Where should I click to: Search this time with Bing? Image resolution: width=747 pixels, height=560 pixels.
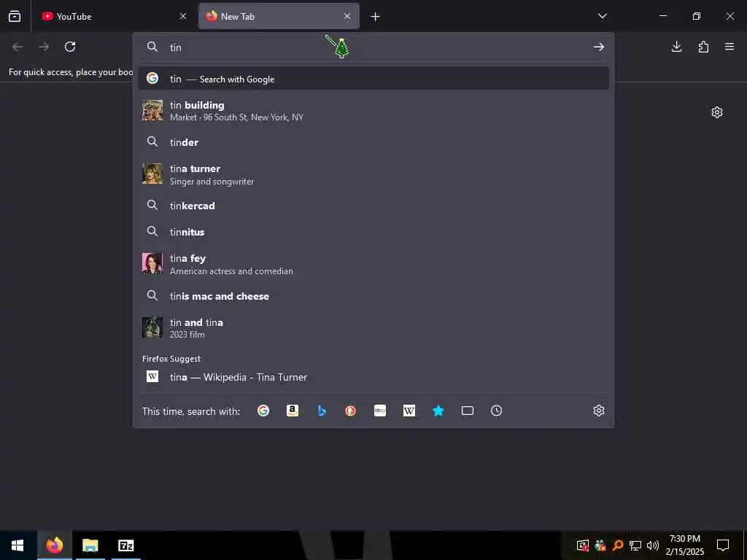[322, 411]
